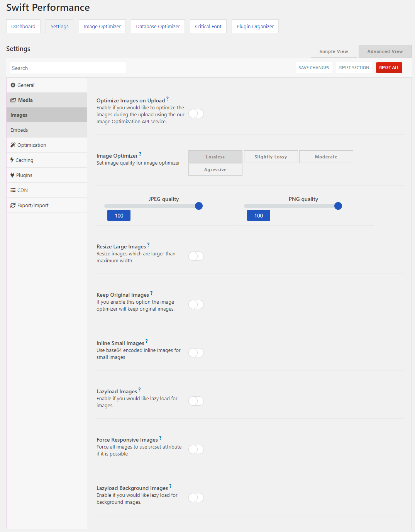Click help icon beside Optimize Images on Upload

pos(168,99)
